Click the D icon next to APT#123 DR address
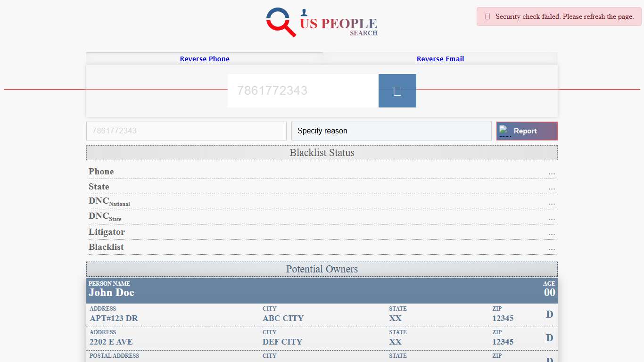644x362 pixels. 549,314
